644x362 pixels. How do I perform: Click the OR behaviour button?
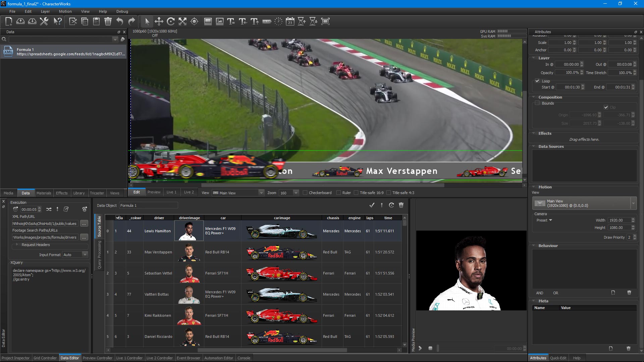[555, 293]
